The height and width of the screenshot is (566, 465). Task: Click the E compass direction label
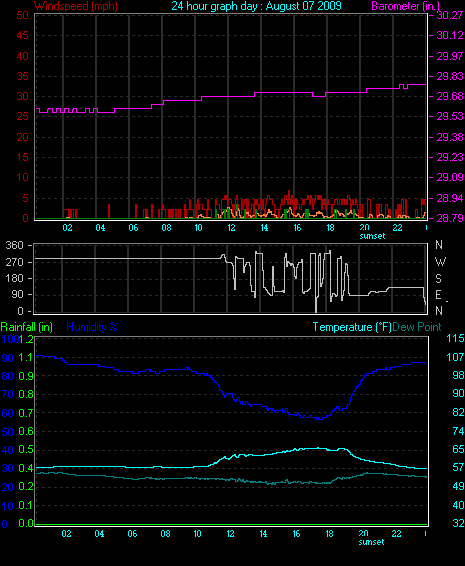pos(438,295)
